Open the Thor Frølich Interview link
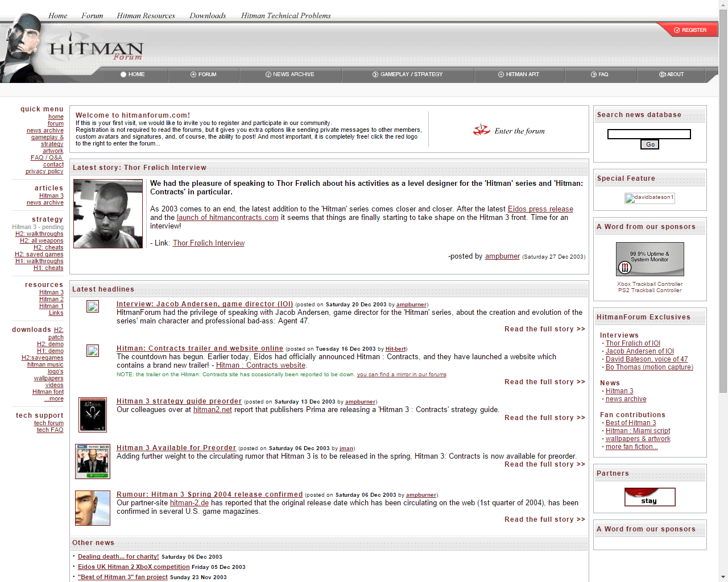 coord(208,243)
